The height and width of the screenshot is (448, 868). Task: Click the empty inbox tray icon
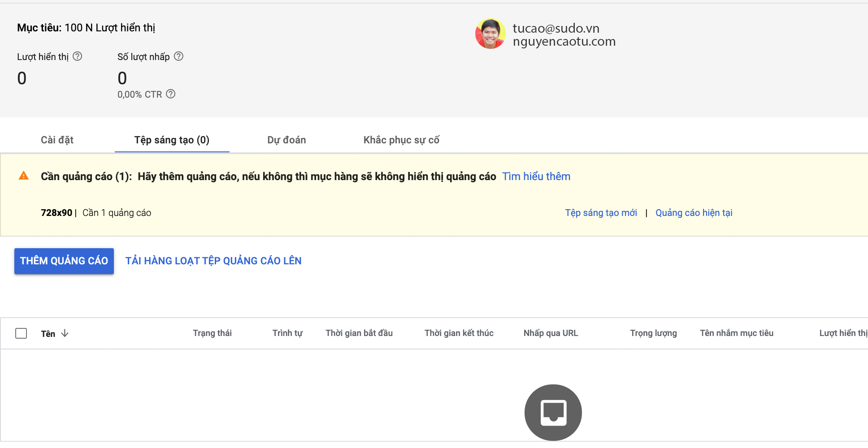point(553,412)
